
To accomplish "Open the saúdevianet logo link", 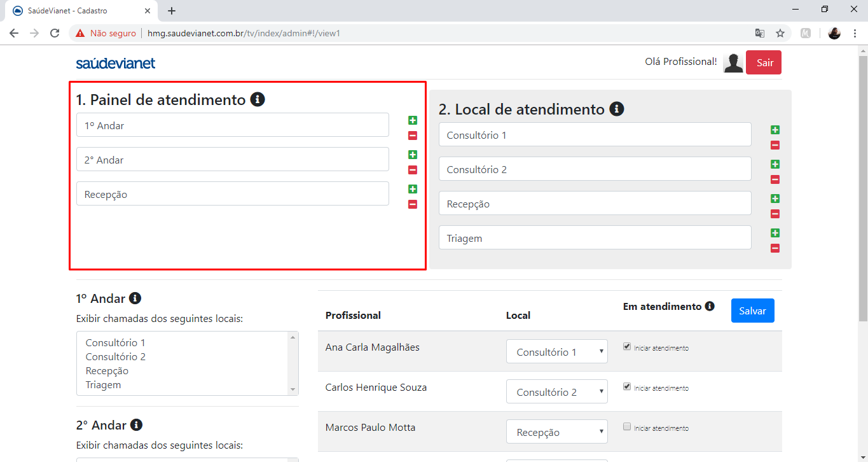I will coord(115,63).
